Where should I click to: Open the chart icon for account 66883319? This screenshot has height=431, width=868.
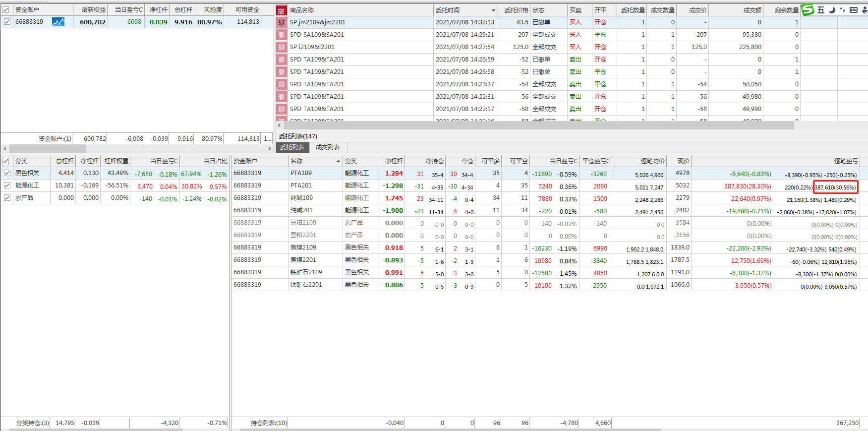tap(58, 22)
